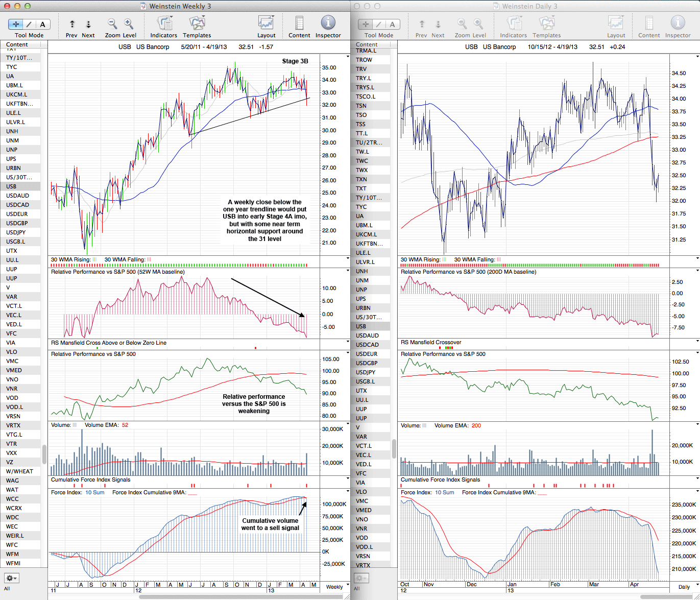Select TXN in the Daily window symbol list
The height and width of the screenshot is (600, 700).
point(361,179)
